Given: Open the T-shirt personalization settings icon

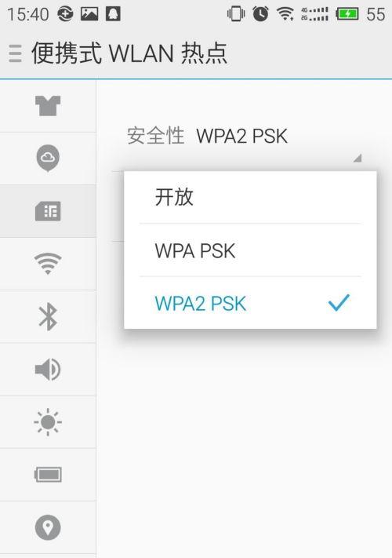Looking at the screenshot, I should coord(48,106).
